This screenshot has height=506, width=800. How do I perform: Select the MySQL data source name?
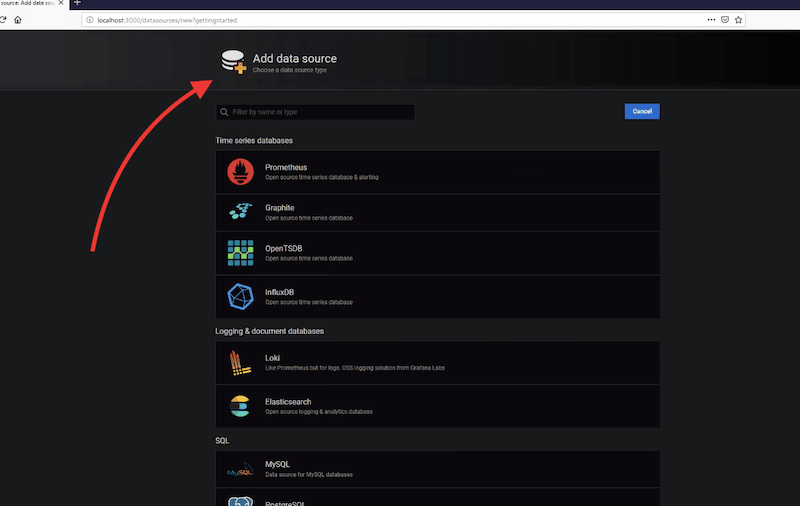(x=277, y=464)
